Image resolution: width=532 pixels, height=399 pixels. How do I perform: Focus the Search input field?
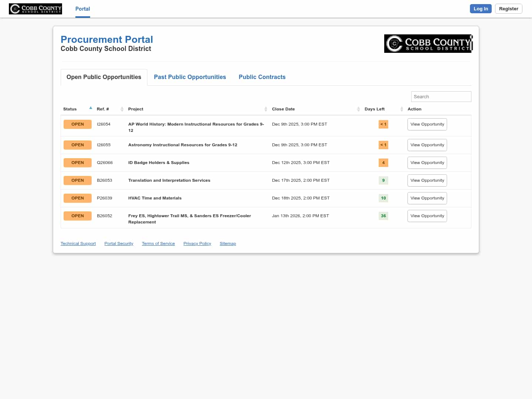[441, 96]
